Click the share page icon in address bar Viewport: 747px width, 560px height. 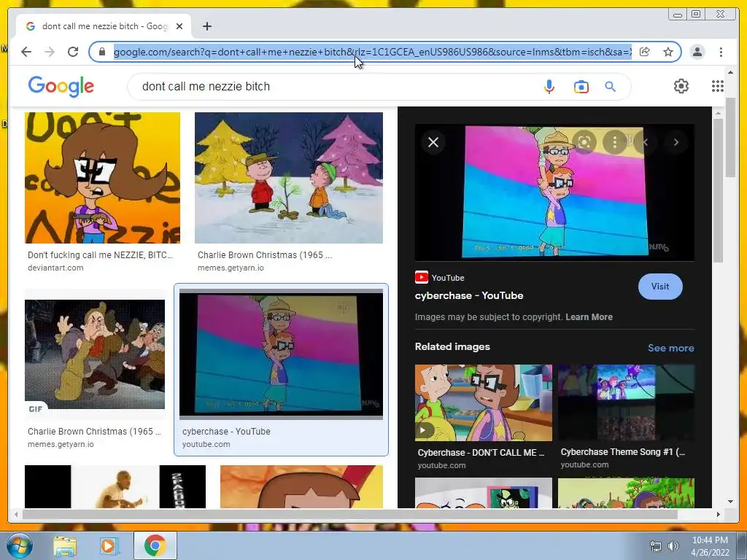645,52
